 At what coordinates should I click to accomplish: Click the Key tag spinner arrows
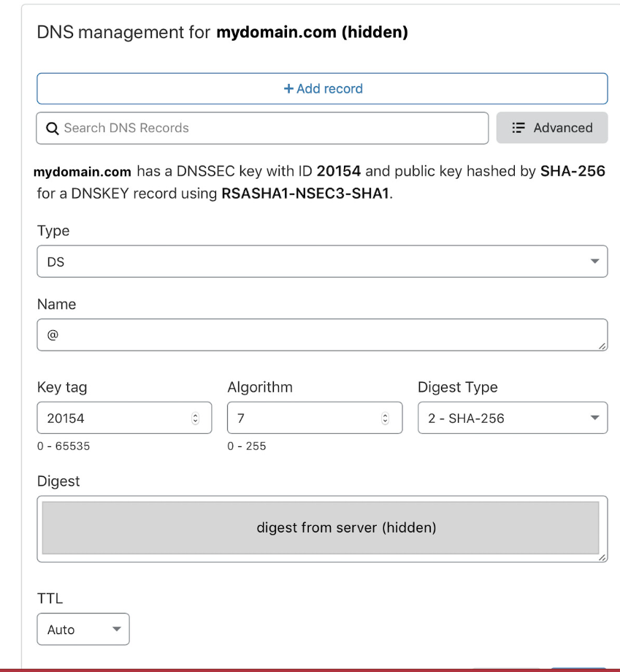pyautogui.click(x=195, y=419)
